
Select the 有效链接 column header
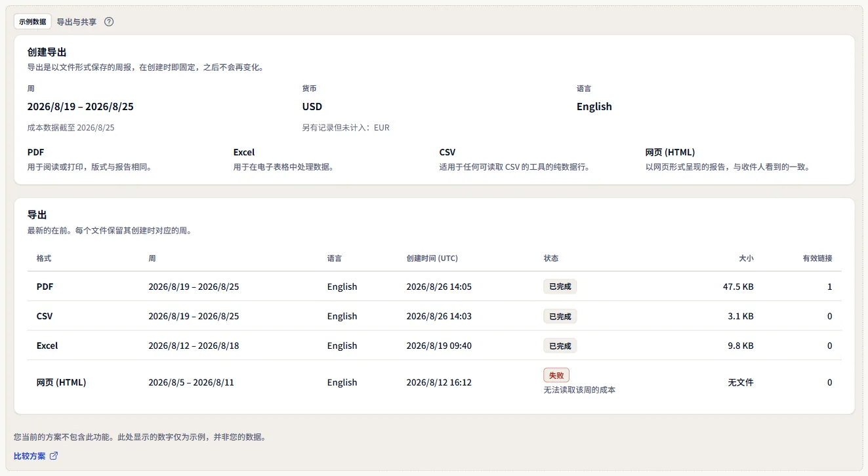tap(817, 258)
